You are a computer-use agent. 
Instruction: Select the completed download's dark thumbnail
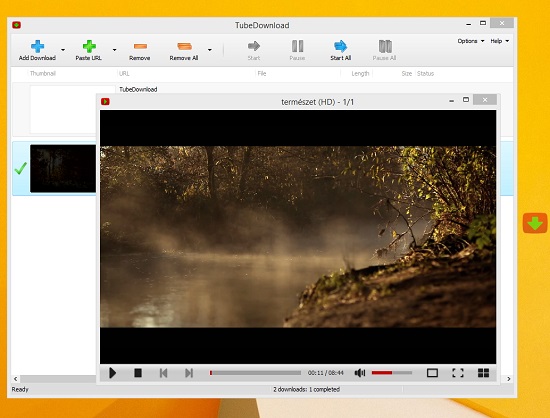point(63,168)
